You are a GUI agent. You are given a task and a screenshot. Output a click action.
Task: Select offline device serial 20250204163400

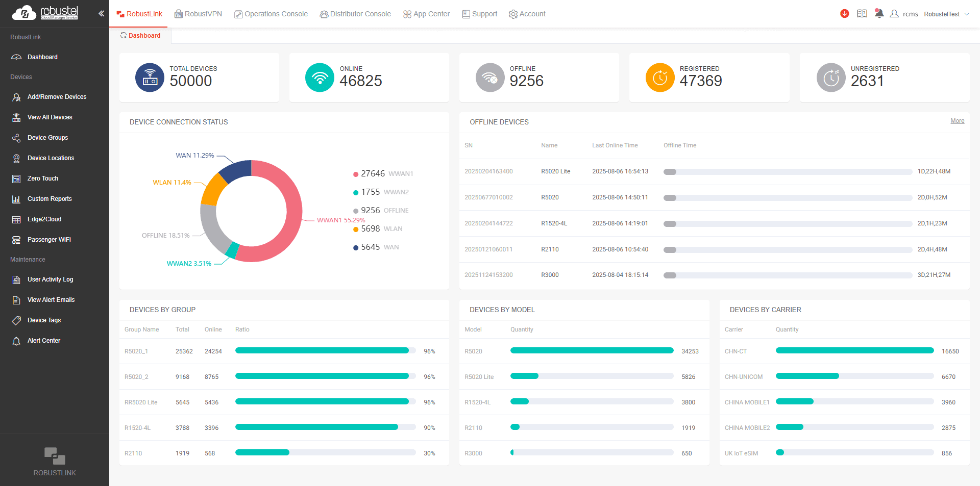[x=488, y=171]
